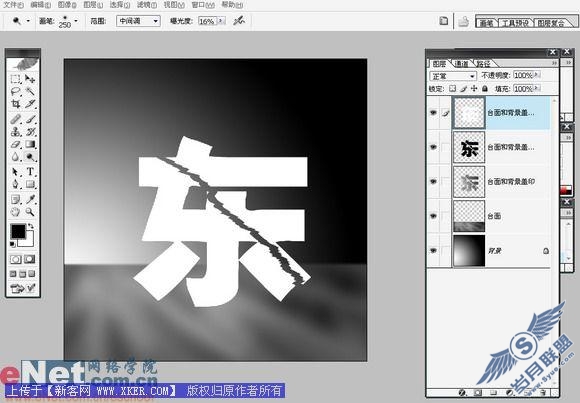The width and height of the screenshot is (580, 403).
Task: Select the Type tool
Action: click(30, 172)
